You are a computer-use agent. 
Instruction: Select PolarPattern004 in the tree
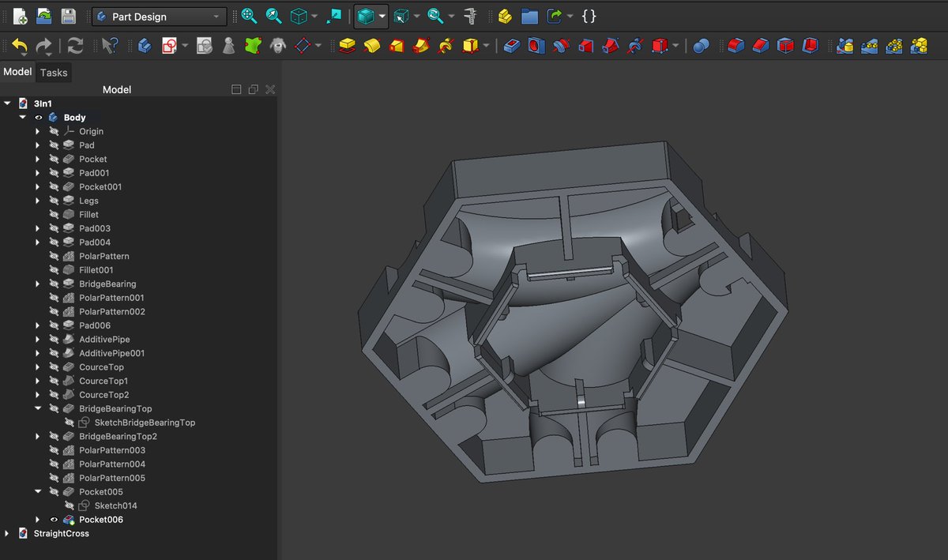point(112,464)
